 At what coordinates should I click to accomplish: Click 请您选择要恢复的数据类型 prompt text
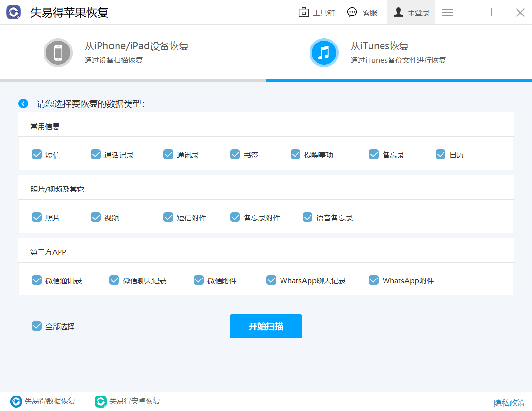coord(90,104)
